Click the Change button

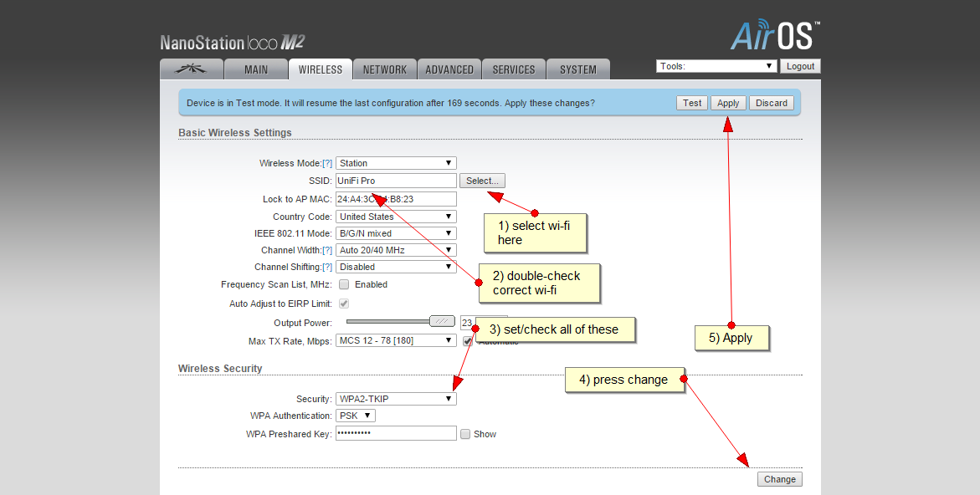[x=779, y=479]
